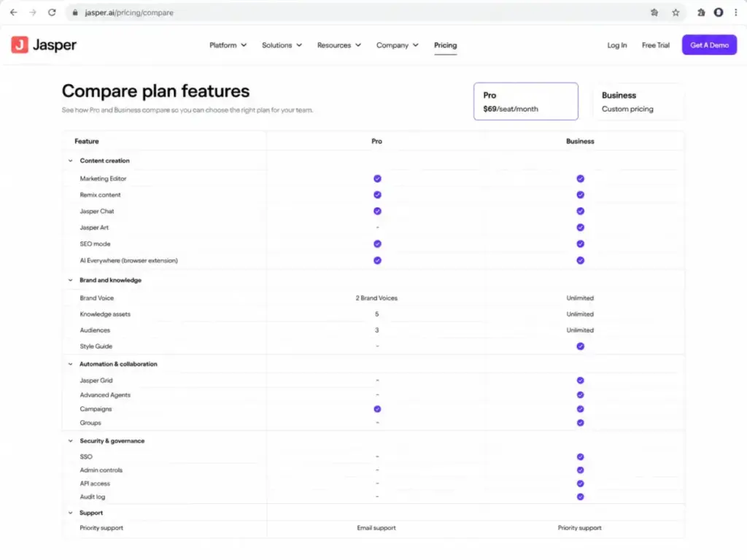Open browser three-dot menu
Image resolution: width=747 pixels, height=560 pixels.
pyautogui.click(x=735, y=13)
